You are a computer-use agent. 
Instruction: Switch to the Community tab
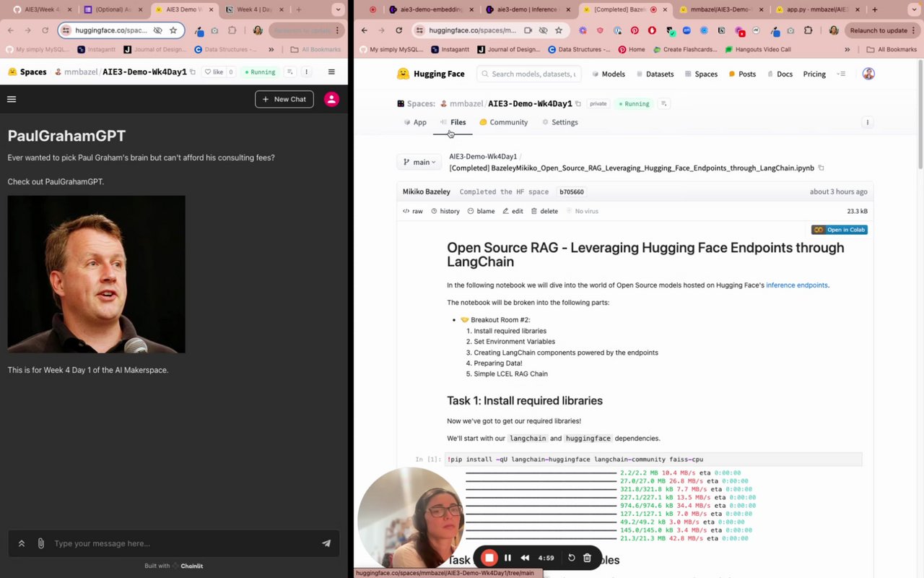pyautogui.click(x=504, y=122)
